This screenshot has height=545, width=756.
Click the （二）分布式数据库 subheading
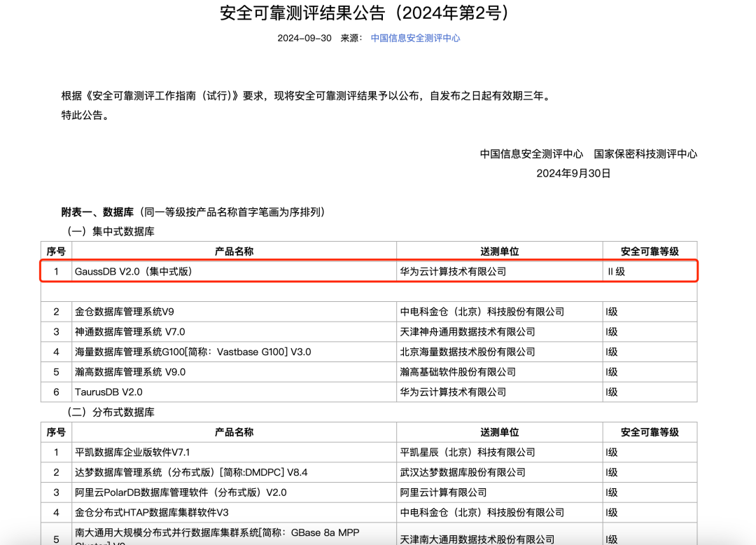coord(111,413)
